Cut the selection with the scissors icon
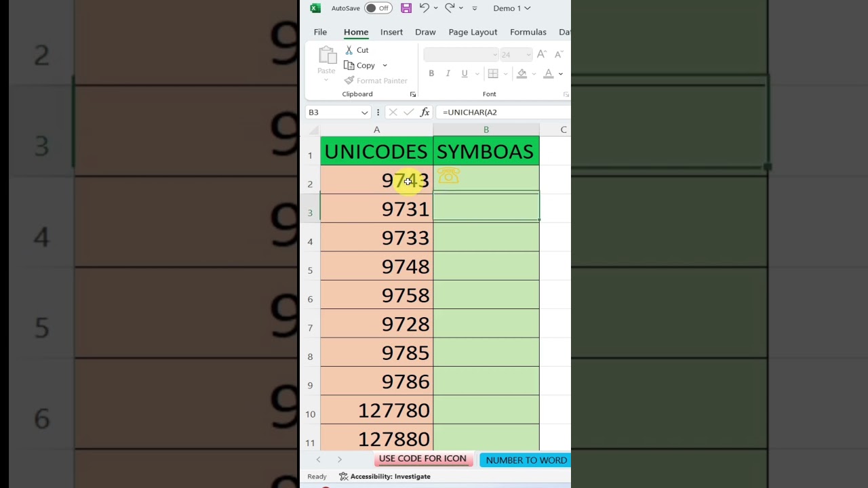 pyautogui.click(x=349, y=50)
